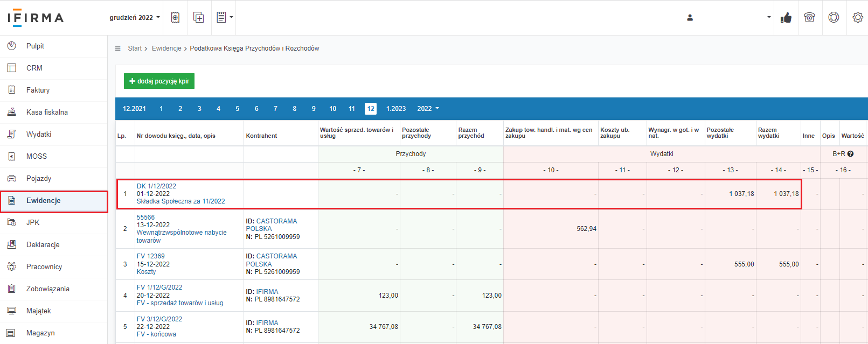Expand the user account dropdown arrow

tap(769, 17)
